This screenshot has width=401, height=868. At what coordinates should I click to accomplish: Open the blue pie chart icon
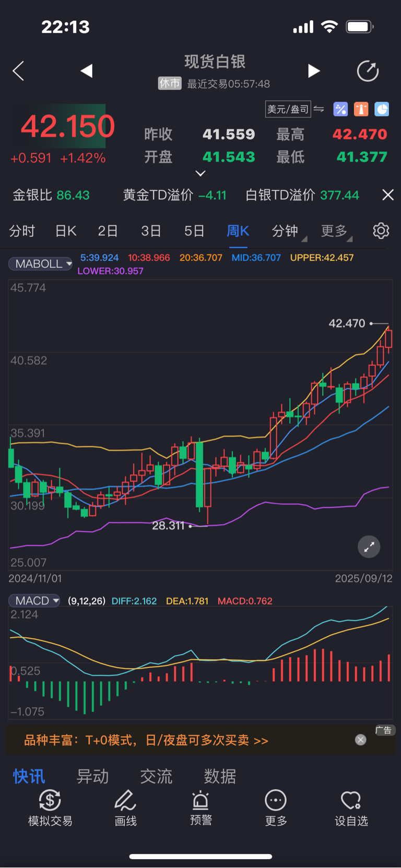coord(382,109)
